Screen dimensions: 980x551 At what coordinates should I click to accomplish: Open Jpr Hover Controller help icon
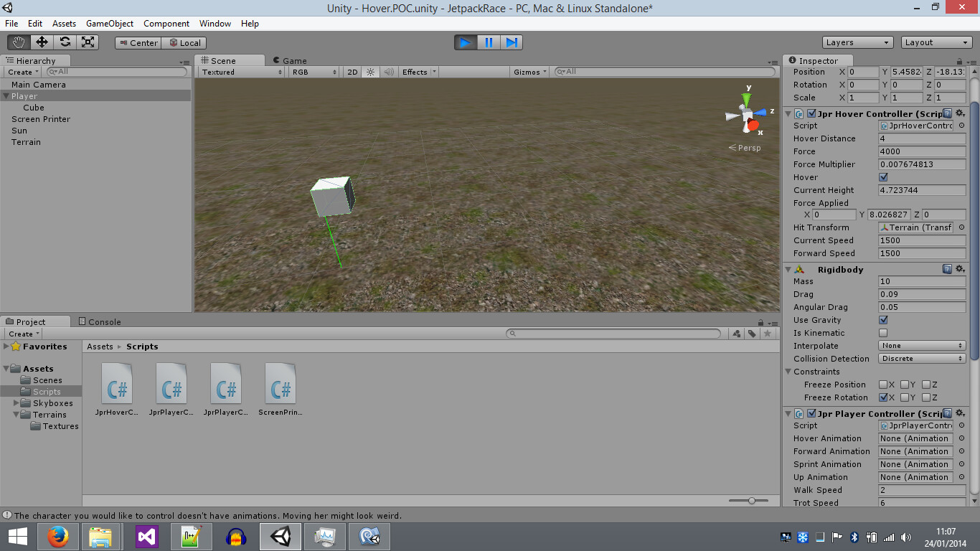947,113
